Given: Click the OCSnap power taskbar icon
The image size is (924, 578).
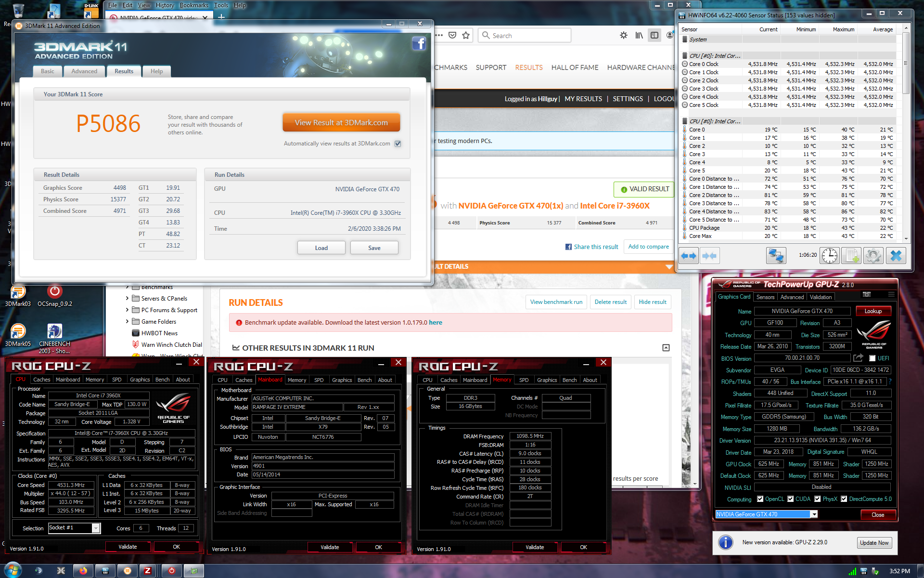Looking at the screenshot, I should coord(171,571).
